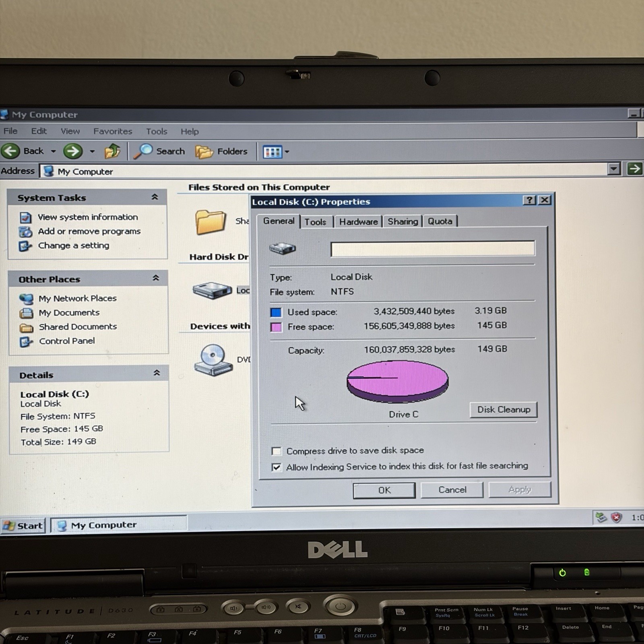Switch to the Hardware tab
This screenshot has height=644, width=644.
pyautogui.click(x=358, y=222)
